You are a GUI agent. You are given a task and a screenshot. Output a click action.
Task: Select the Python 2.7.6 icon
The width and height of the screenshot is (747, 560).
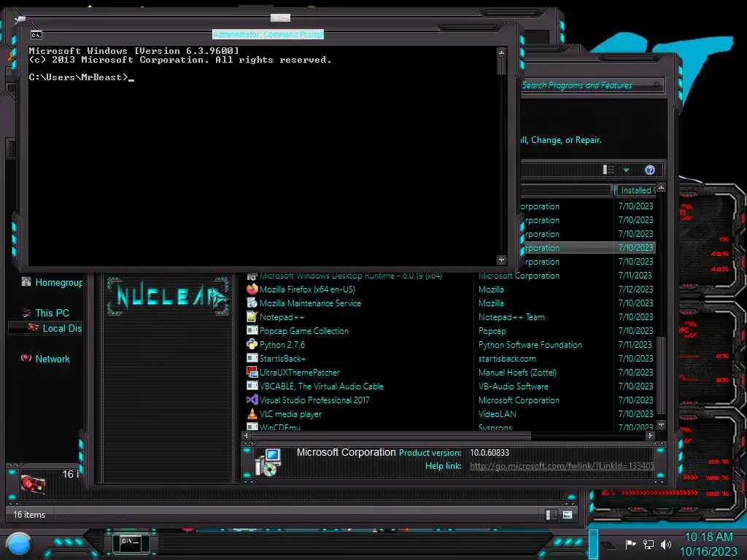(x=252, y=344)
